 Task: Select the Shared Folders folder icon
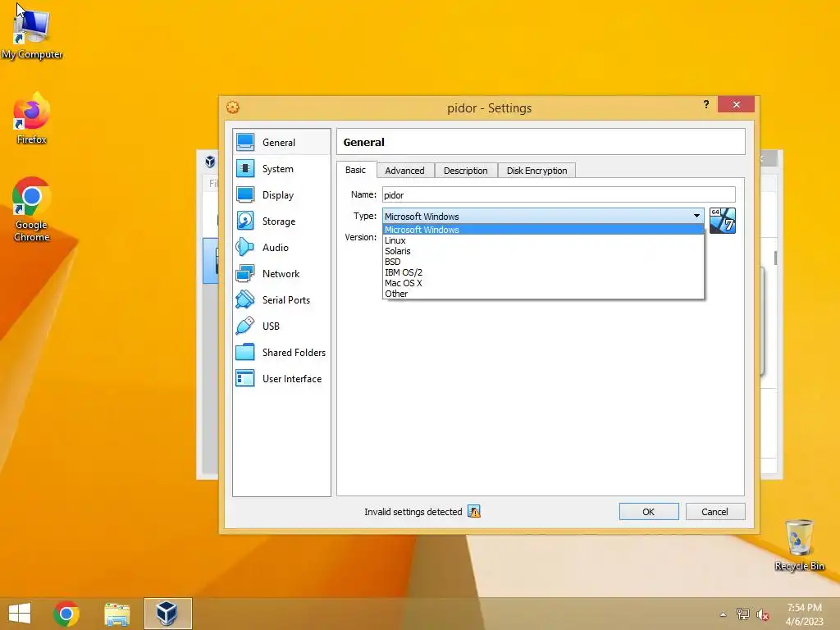[245, 352]
